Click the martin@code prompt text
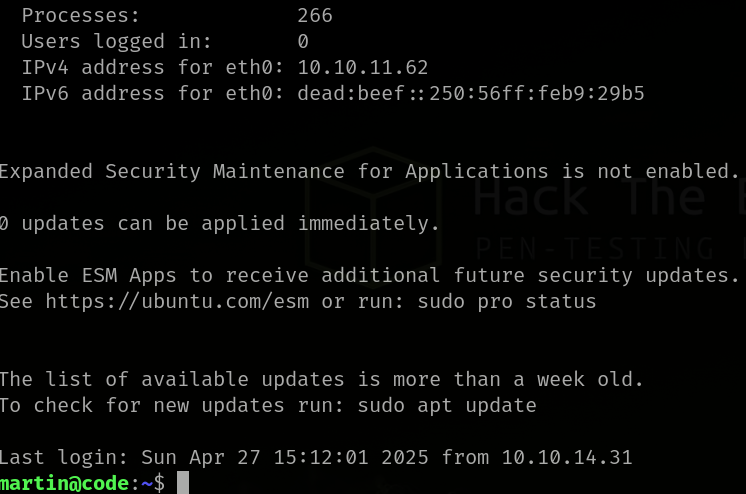Viewport: 746px width, 494px height. point(64,484)
